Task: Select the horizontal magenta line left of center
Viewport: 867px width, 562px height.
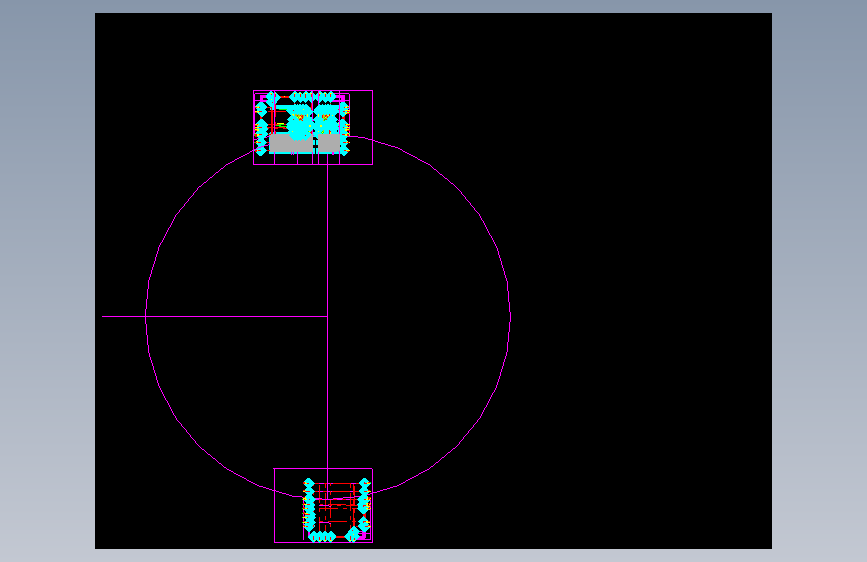Action: (x=215, y=316)
